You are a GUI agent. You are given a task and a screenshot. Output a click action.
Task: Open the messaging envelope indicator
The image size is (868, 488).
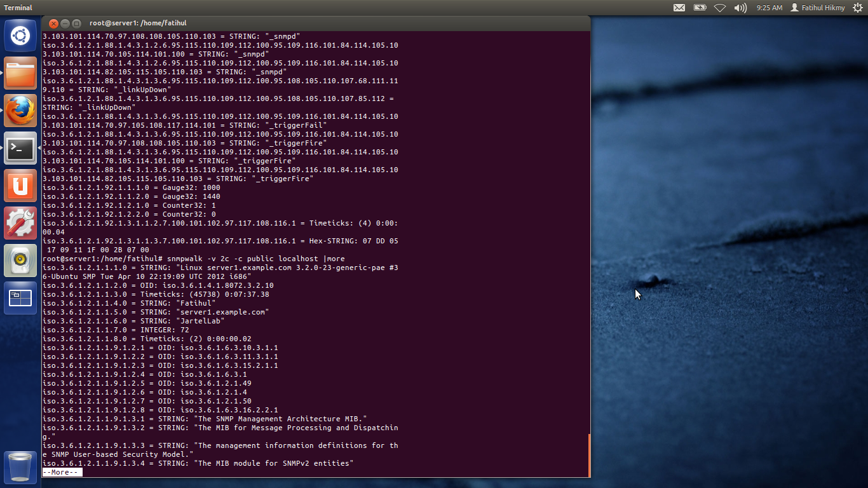[679, 8]
